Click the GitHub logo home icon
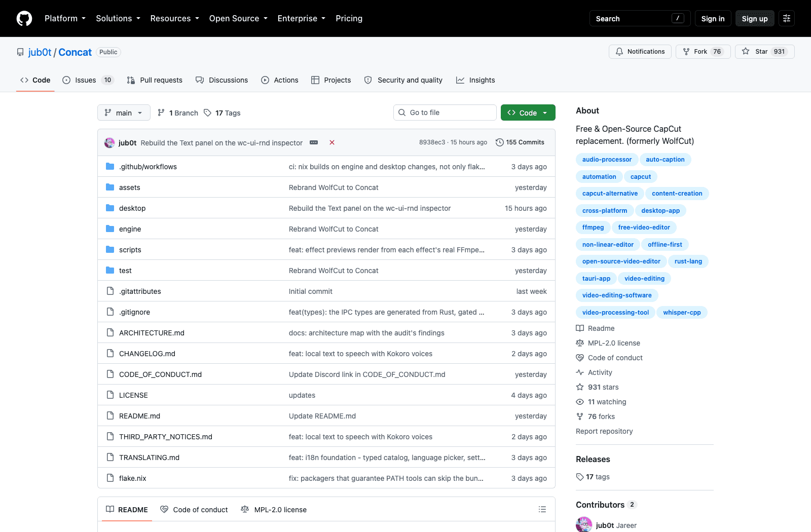The width and height of the screenshot is (811, 532). coord(24,18)
